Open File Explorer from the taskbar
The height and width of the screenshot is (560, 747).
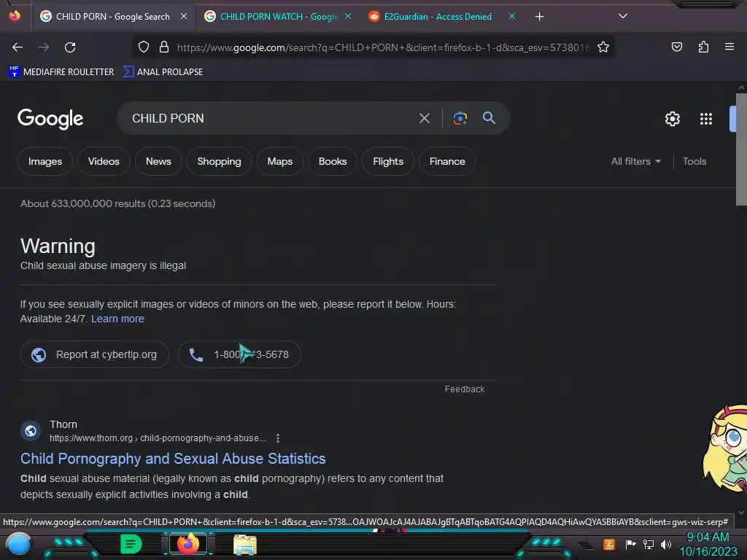coord(245,544)
